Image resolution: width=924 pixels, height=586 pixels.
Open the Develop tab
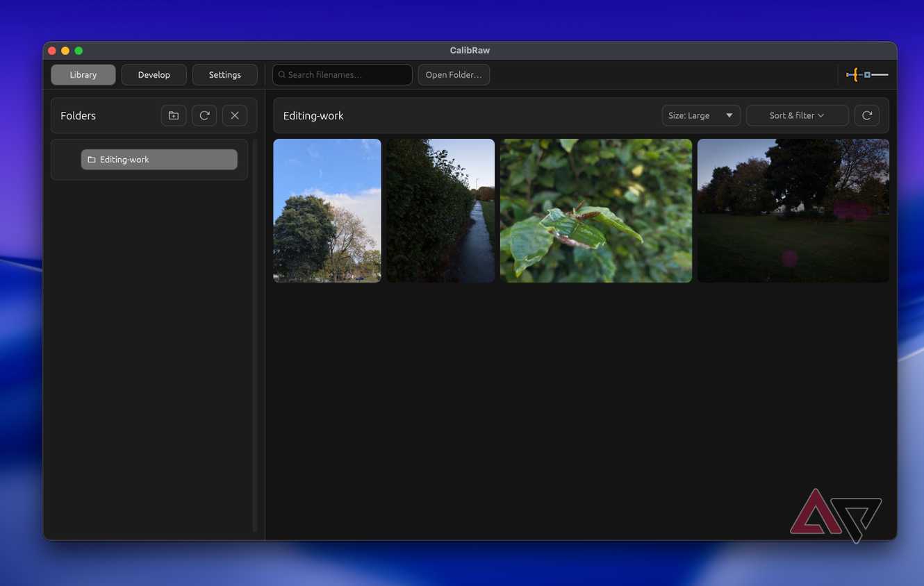tap(154, 75)
